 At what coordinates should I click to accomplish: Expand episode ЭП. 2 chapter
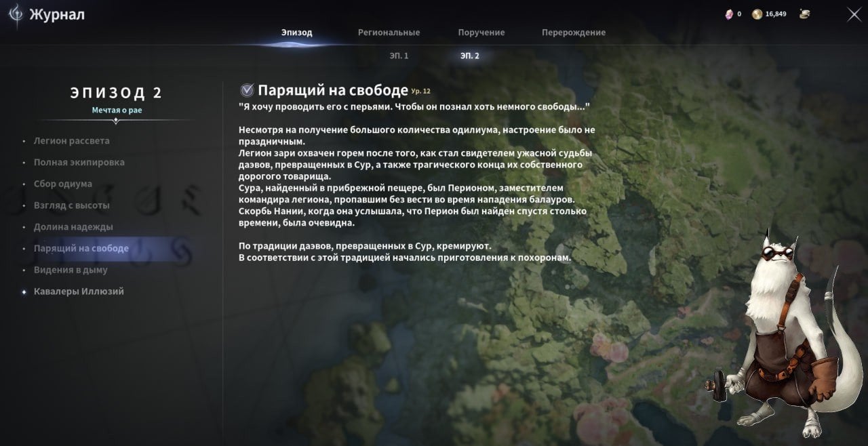pos(469,56)
